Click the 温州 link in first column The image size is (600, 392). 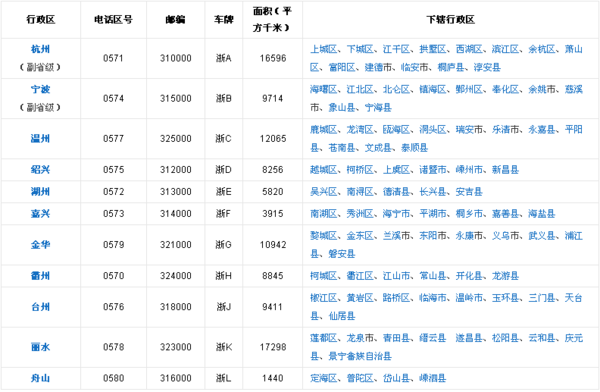[x=41, y=139]
